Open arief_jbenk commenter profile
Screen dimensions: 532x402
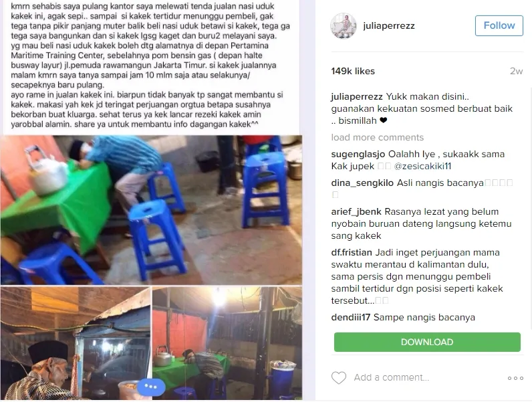(356, 212)
